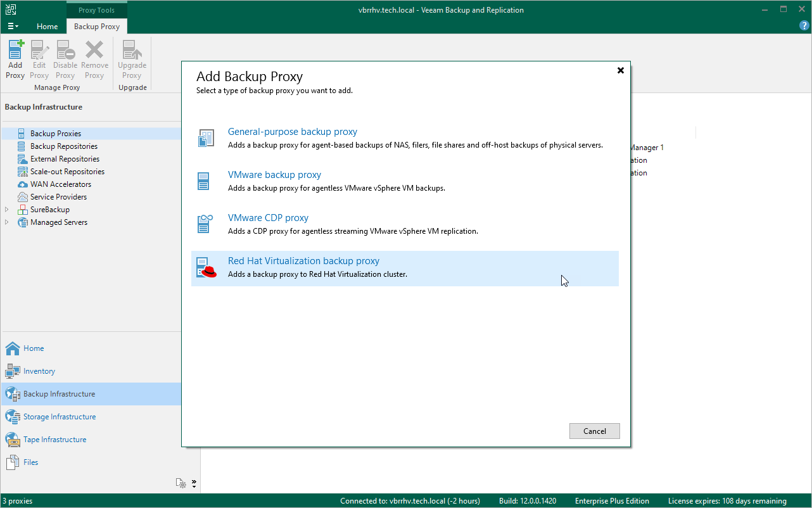Select External Repositories in the tree
812x508 pixels.
[x=65, y=159]
